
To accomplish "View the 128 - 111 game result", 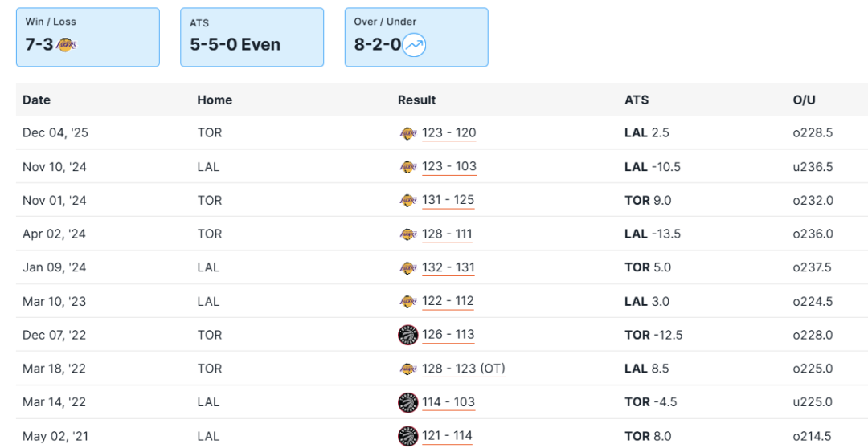I will click(447, 234).
